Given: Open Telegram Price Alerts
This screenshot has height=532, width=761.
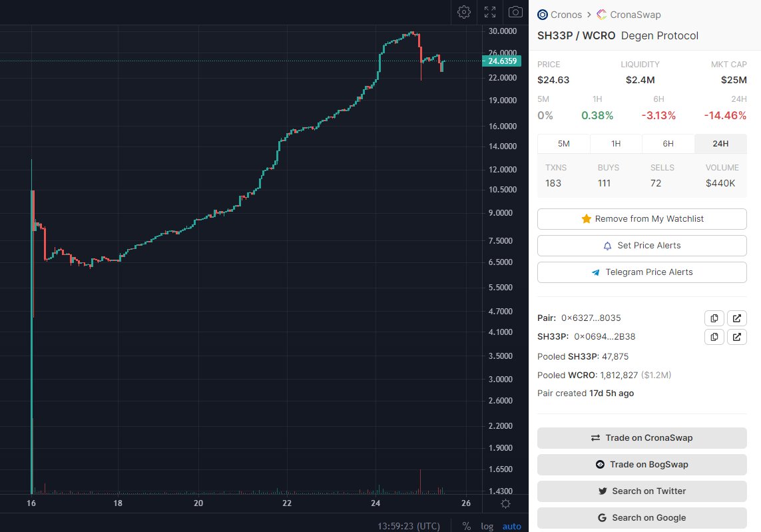Looking at the screenshot, I should 642,272.
